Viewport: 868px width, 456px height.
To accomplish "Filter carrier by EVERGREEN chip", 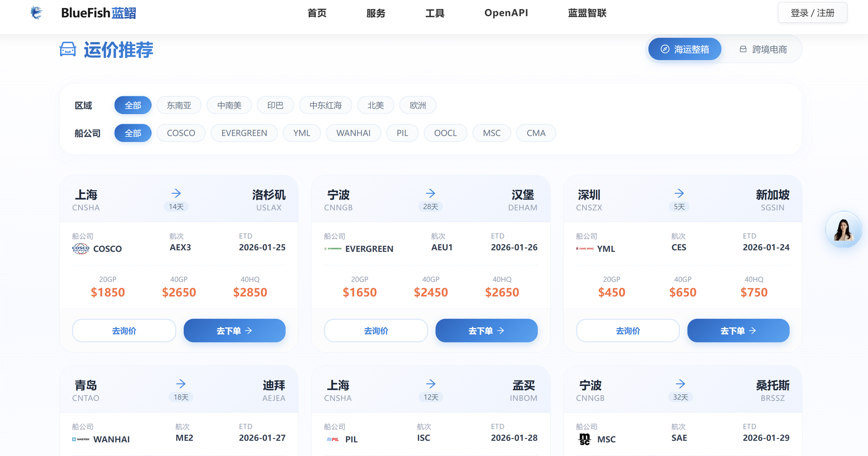I will pyautogui.click(x=244, y=133).
